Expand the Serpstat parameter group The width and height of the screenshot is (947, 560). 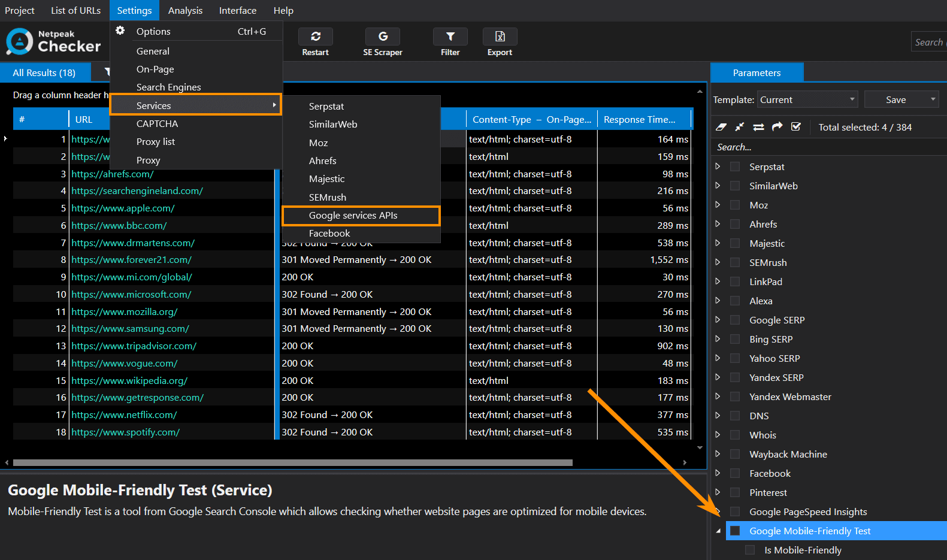pyautogui.click(x=718, y=167)
